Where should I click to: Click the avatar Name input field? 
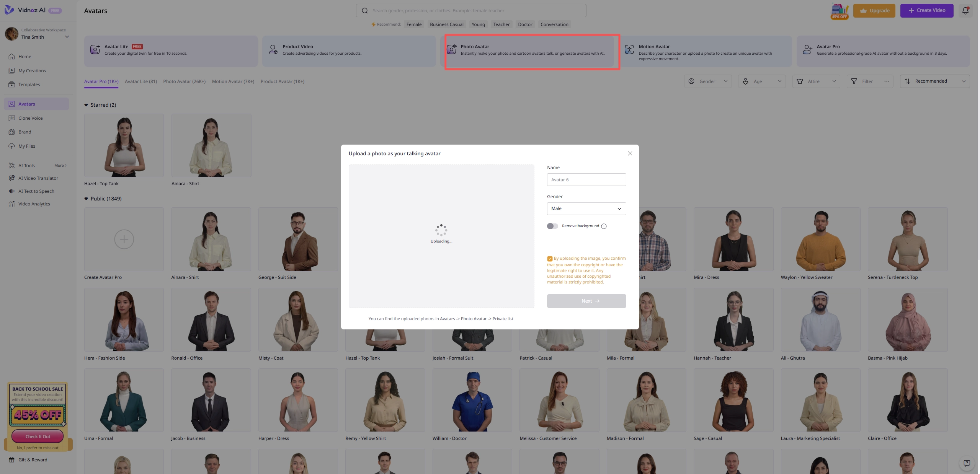pyautogui.click(x=586, y=180)
